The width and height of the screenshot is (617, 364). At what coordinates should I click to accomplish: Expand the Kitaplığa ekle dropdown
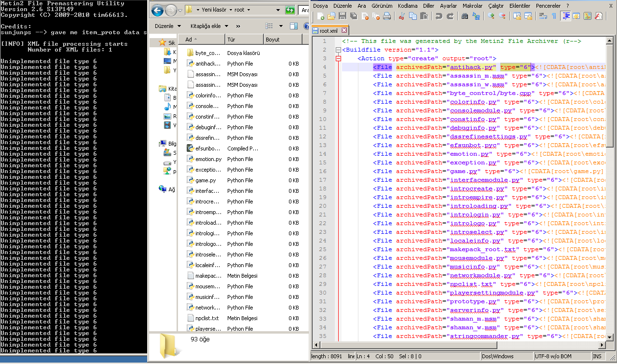(208, 26)
